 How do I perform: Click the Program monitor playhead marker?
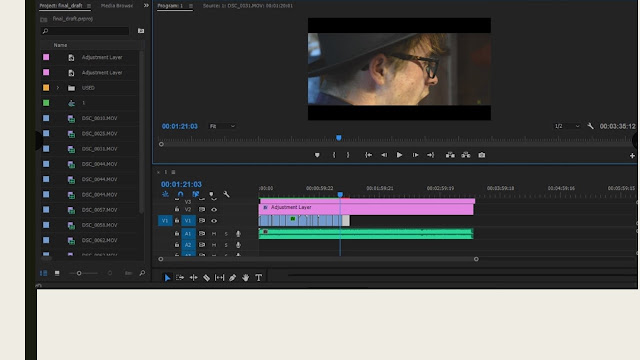click(x=339, y=138)
